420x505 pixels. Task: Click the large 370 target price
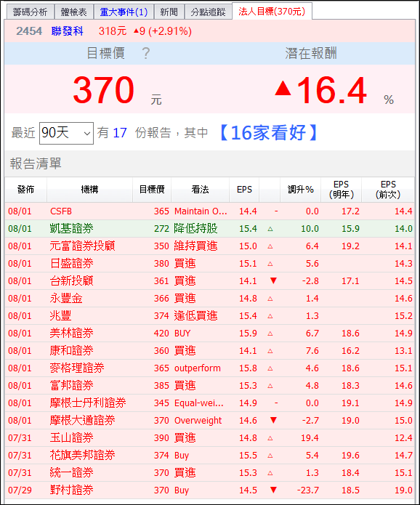(x=103, y=89)
